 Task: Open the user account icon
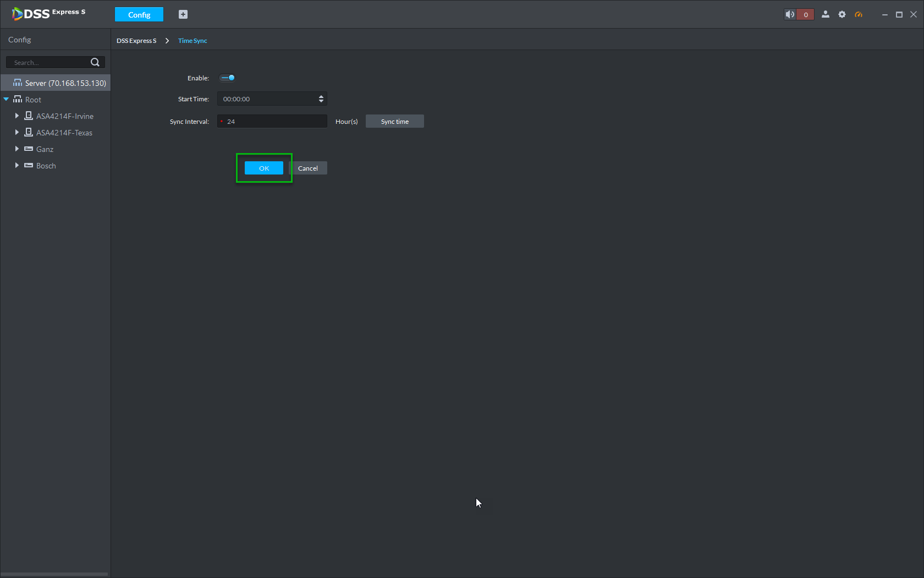click(826, 14)
